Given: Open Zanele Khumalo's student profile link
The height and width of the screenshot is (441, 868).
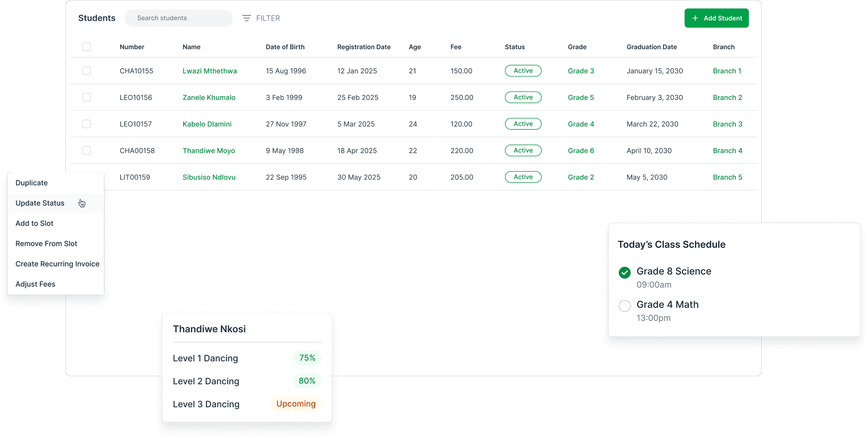Looking at the screenshot, I should coord(209,98).
